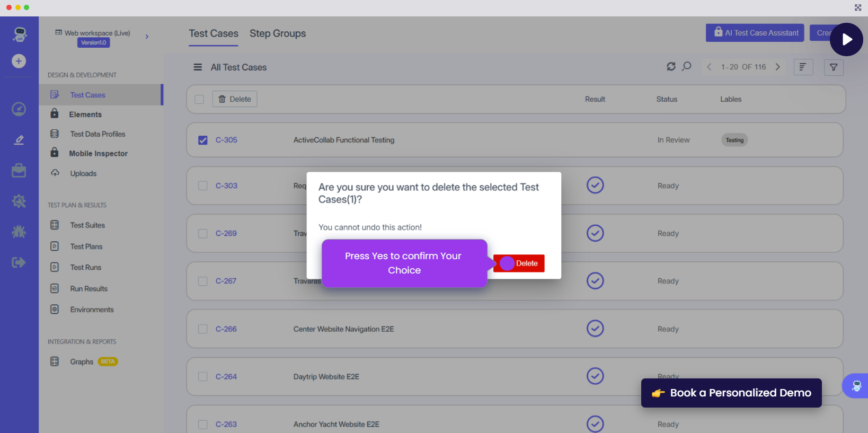Viewport: 868px width, 433px height.
Task: Open Test Suites in the sidebar
Action: pos(87,225)
